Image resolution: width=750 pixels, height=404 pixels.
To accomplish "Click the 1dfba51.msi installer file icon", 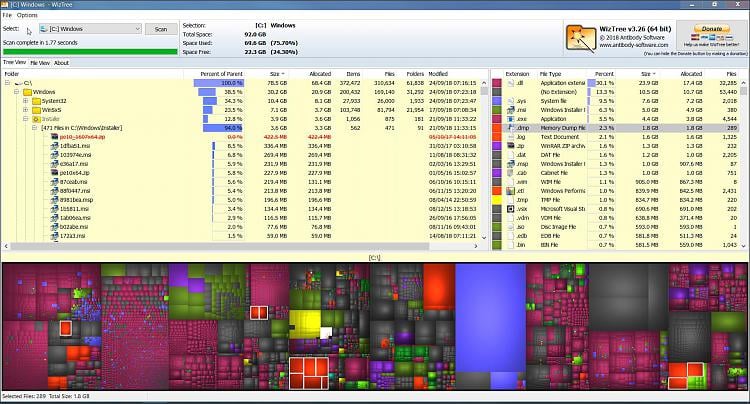I will point(55,146).
